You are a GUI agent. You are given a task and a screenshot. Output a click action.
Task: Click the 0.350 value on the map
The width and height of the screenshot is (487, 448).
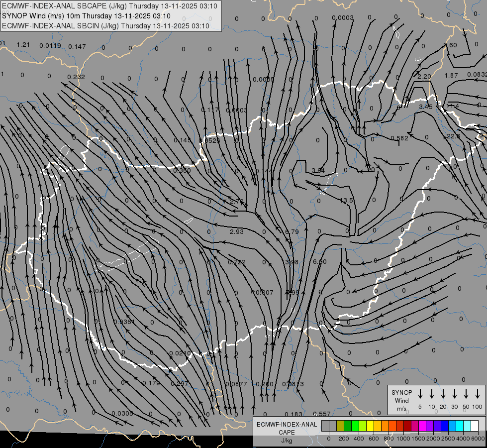pos(182,170)
